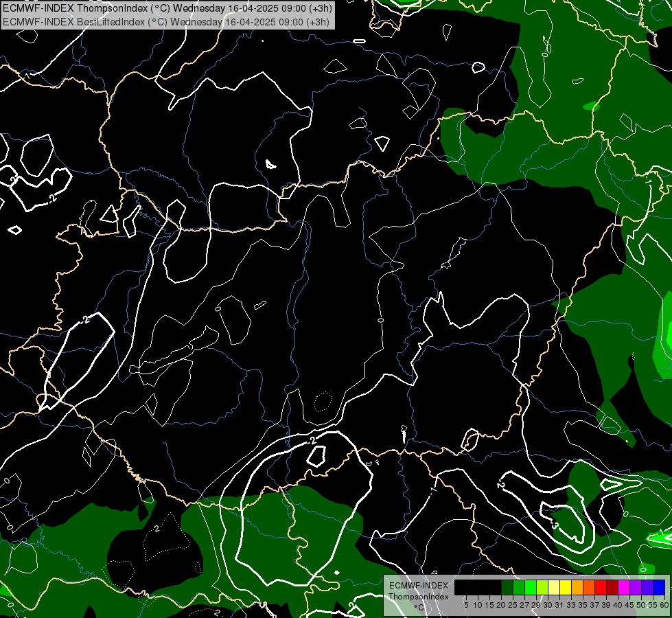This screenshot has width=672, height=618.
Task: Pick the magenta legend swatch (40-45)
Action: (x=624, y=587)
